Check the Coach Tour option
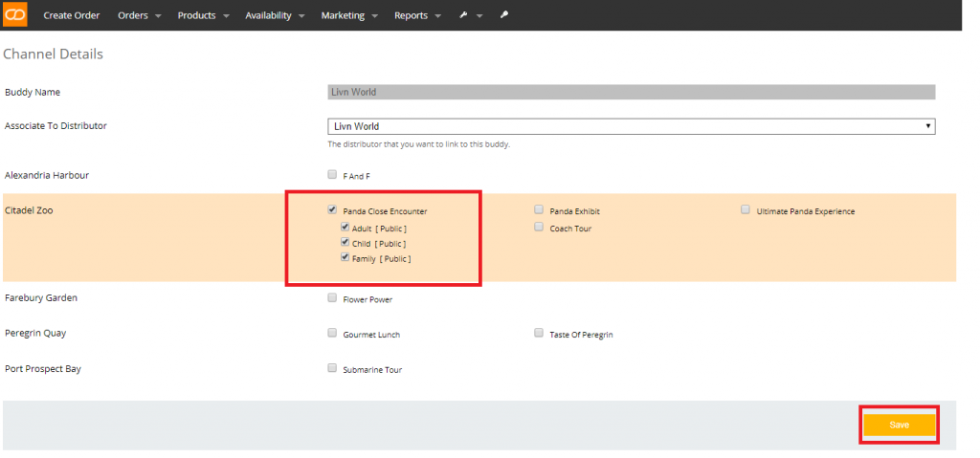 (539, 228)
